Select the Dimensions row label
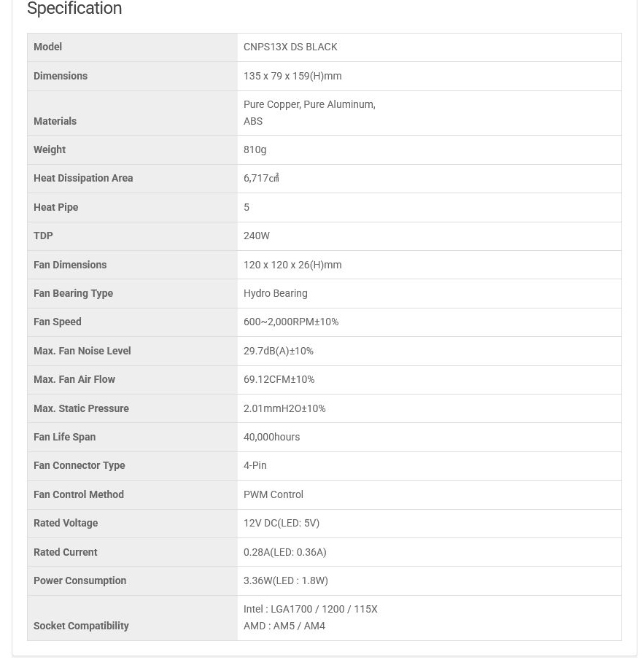This screenshot has width=644, height=668. click(x=61, y=76)
